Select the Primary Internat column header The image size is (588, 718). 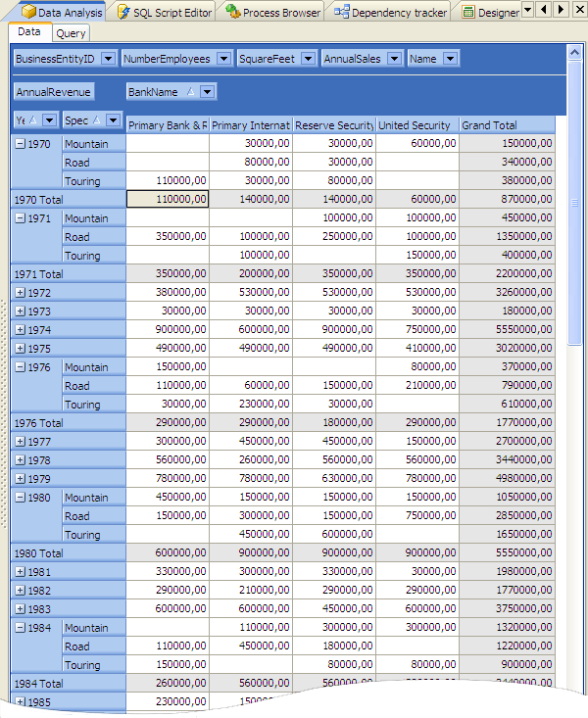[x=251, y=125]
